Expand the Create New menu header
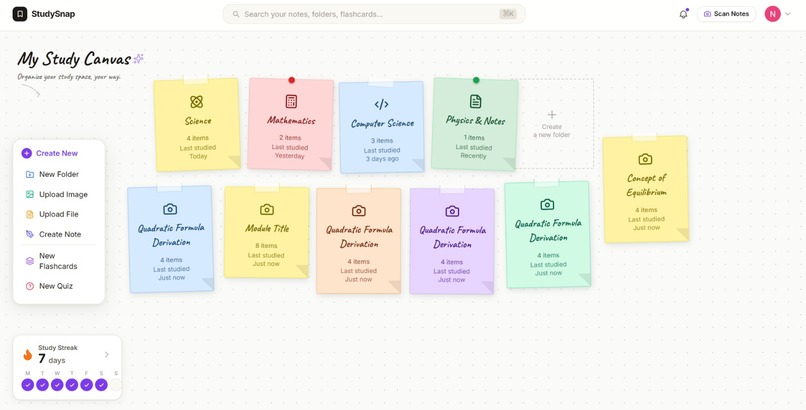 [49, 153]
